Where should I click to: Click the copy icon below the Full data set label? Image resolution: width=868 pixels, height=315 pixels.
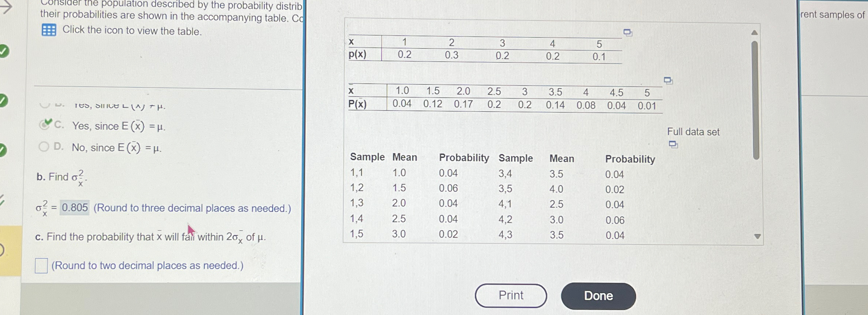tap(674, 144)
